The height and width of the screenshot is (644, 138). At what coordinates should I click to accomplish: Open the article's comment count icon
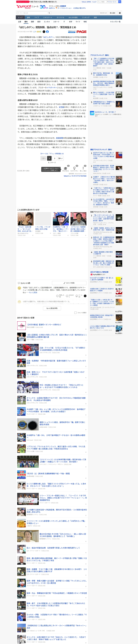(35, 32)
